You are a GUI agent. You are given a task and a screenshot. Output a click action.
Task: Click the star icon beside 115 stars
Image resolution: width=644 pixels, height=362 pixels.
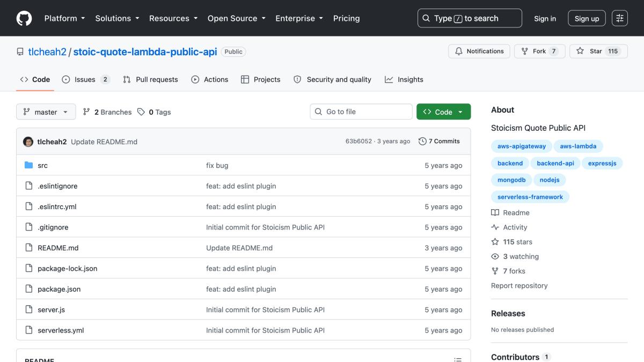[x=495, y=242]
